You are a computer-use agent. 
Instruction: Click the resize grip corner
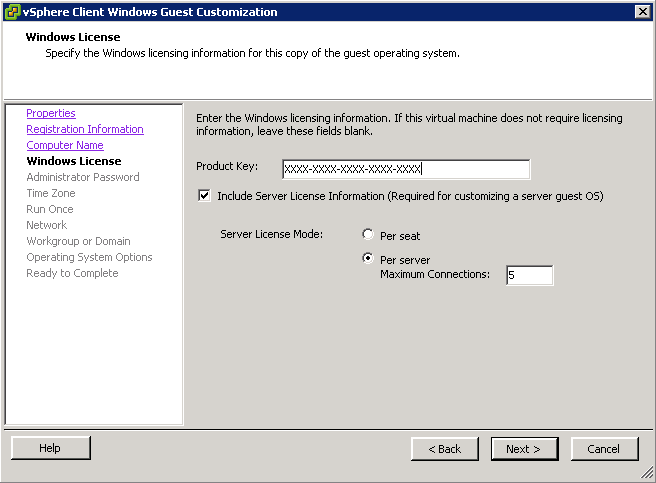point(647,473)
